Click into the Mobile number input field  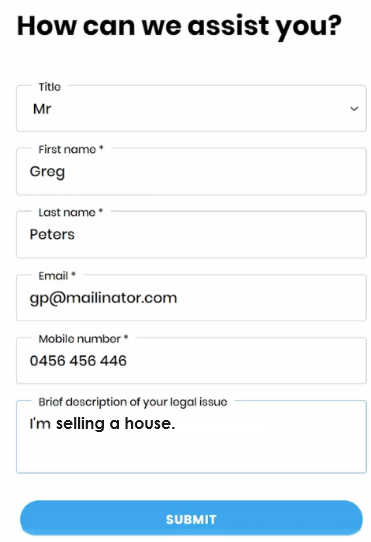[191, 361]
